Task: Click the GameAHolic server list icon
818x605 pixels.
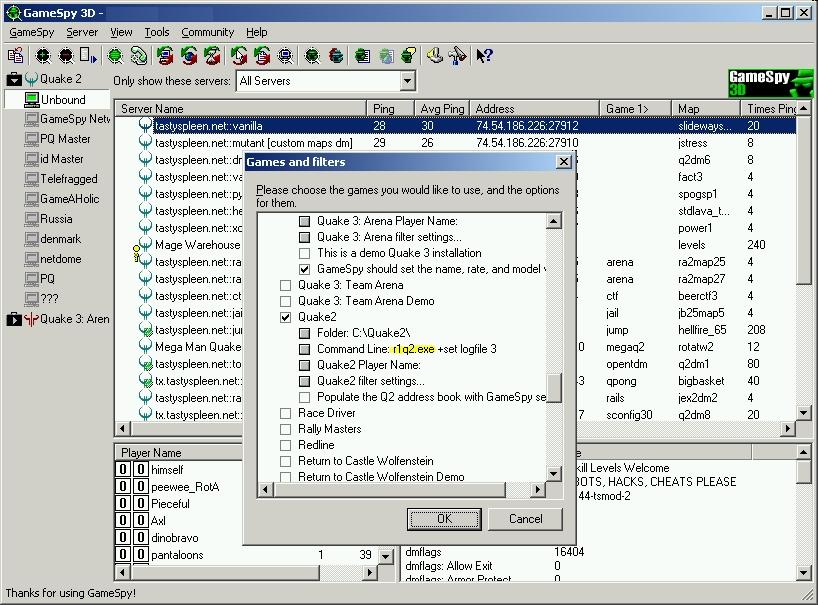Action: 31,199
